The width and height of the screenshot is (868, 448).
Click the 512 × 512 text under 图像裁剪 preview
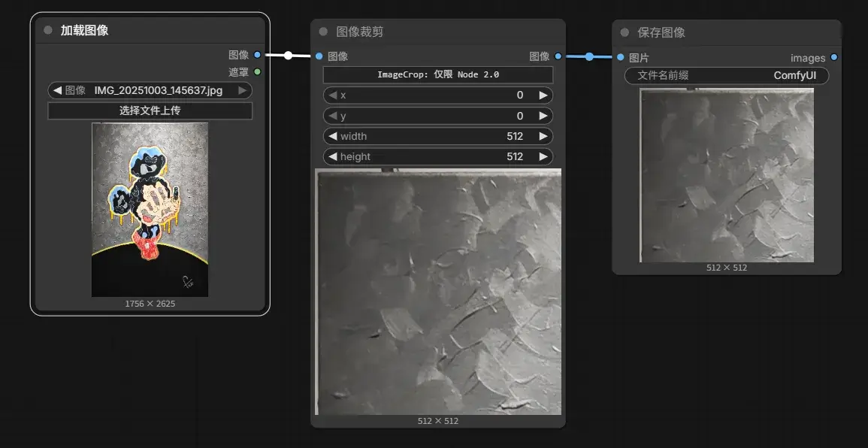click(438, 421)
